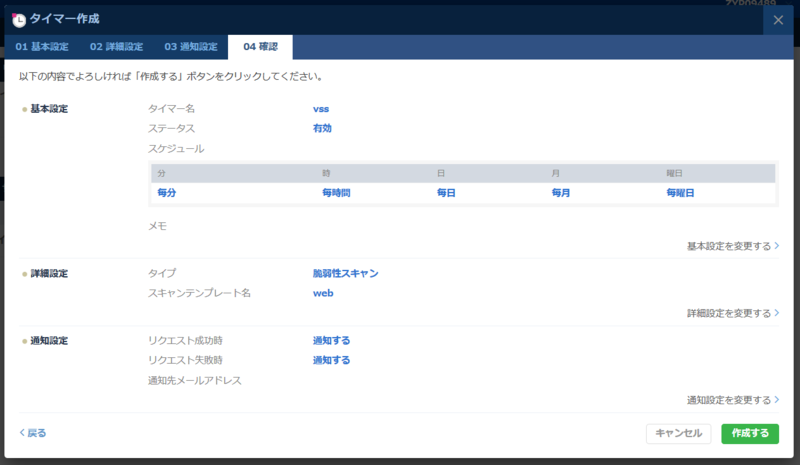The height and width of the screenshot is (465, 800).
Task: Click the タイプ label
Action: 162,274
